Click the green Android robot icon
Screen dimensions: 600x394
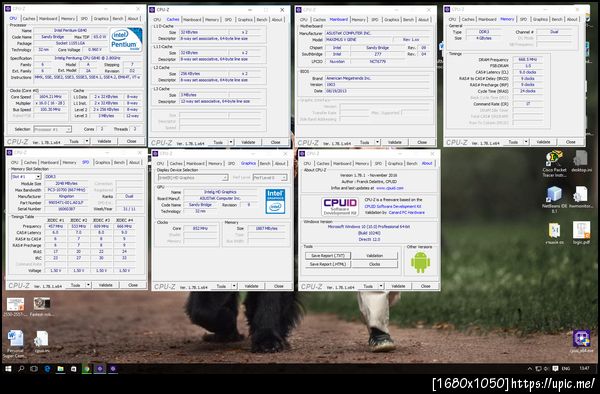coord(420,262)
